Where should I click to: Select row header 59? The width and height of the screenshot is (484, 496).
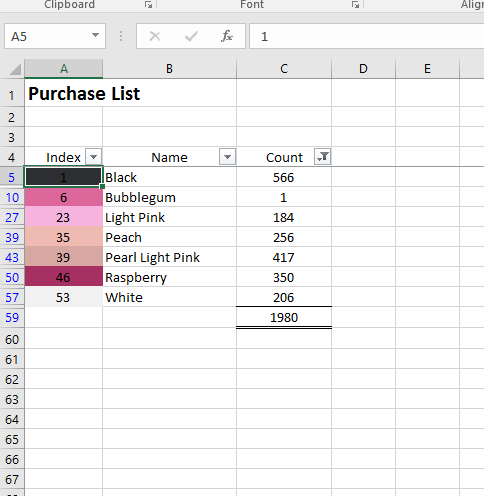(12, 317)
